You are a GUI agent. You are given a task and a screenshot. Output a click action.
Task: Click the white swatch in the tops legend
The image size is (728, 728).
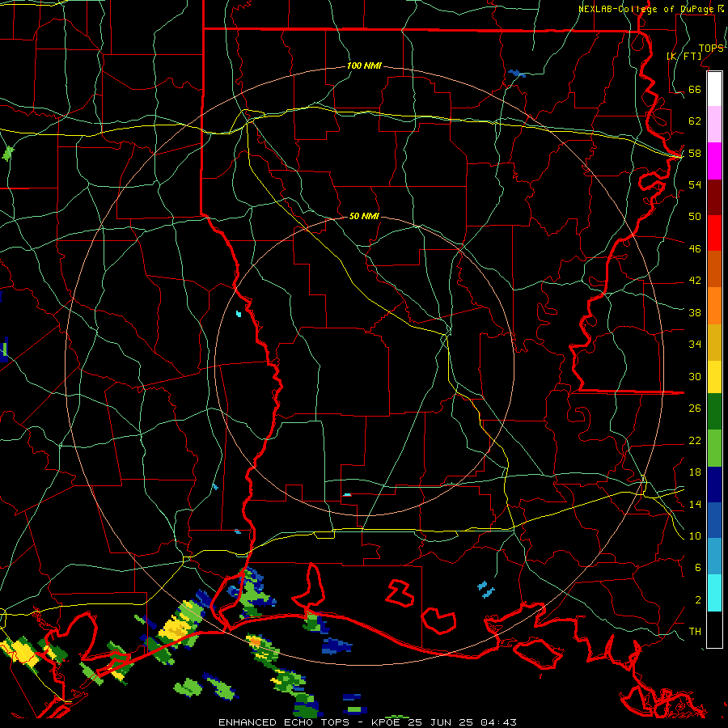click(714, 89)
